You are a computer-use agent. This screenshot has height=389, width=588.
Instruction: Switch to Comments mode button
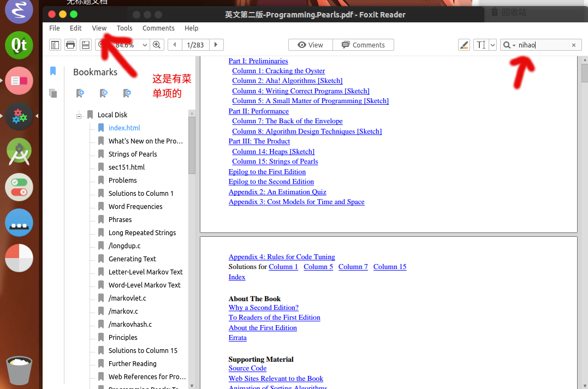pyautogui.click(x=364, y=45)
